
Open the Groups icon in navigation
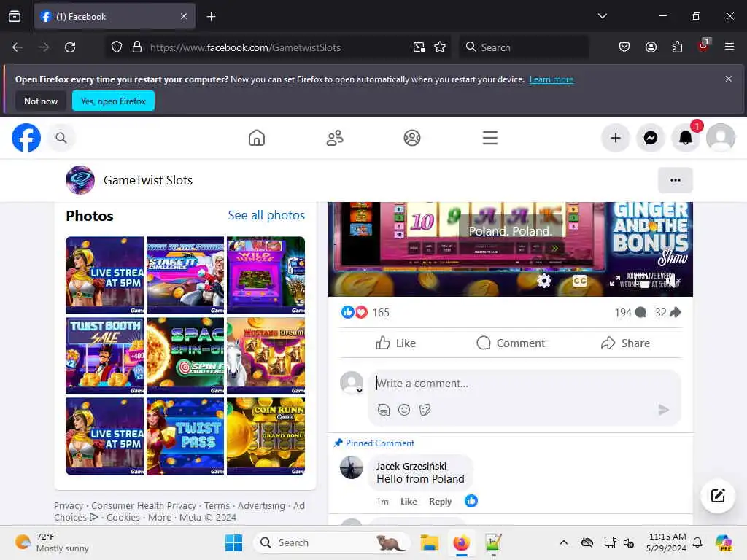pos(412,138)
